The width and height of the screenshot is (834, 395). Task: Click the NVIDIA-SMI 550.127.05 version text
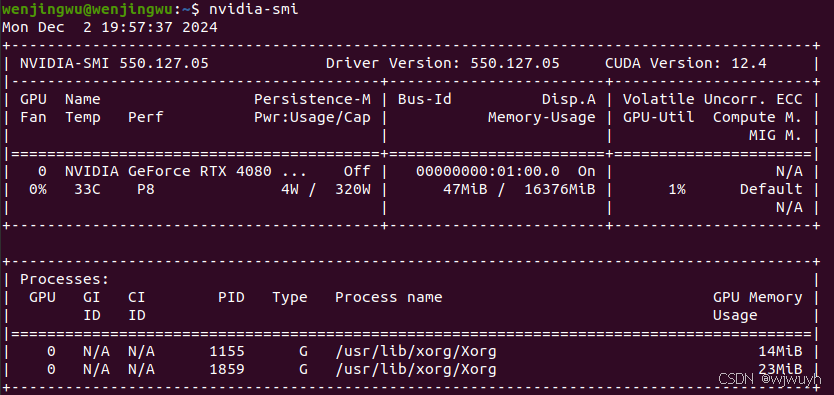(114, 63)
